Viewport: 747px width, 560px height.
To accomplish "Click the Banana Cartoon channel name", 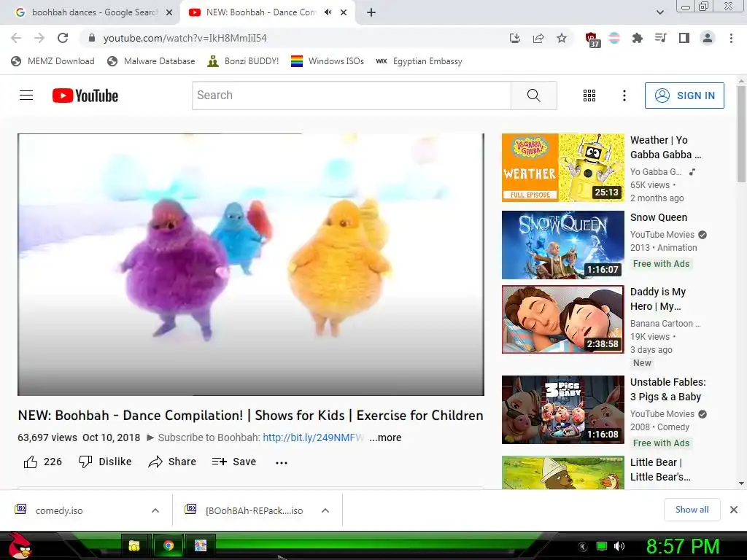I will click(x=665, y=323).
